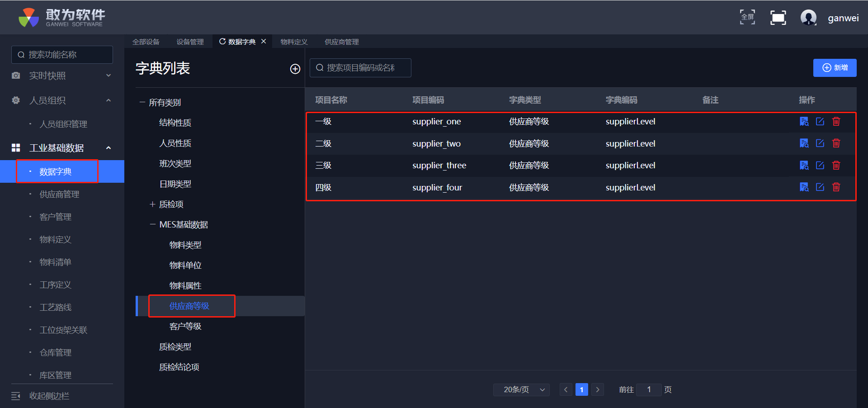Select 班次类型 in the dictionary tree

175,164
